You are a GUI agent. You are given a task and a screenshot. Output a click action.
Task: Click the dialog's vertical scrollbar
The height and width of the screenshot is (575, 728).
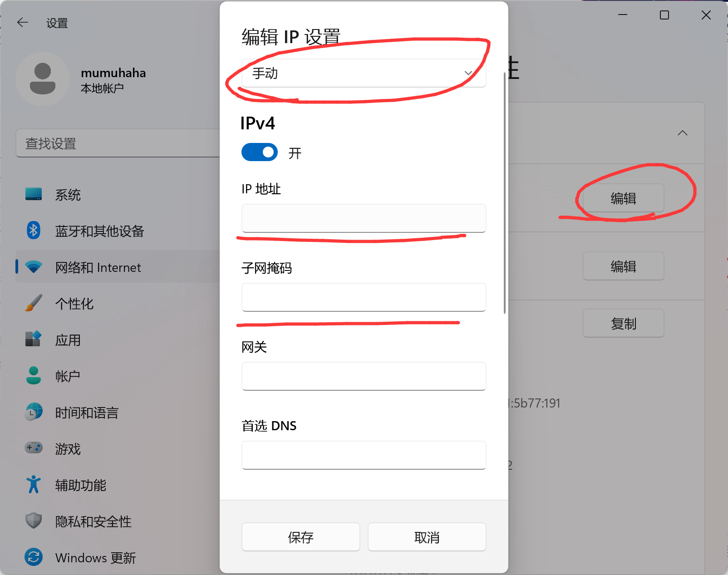click(505, 193)
